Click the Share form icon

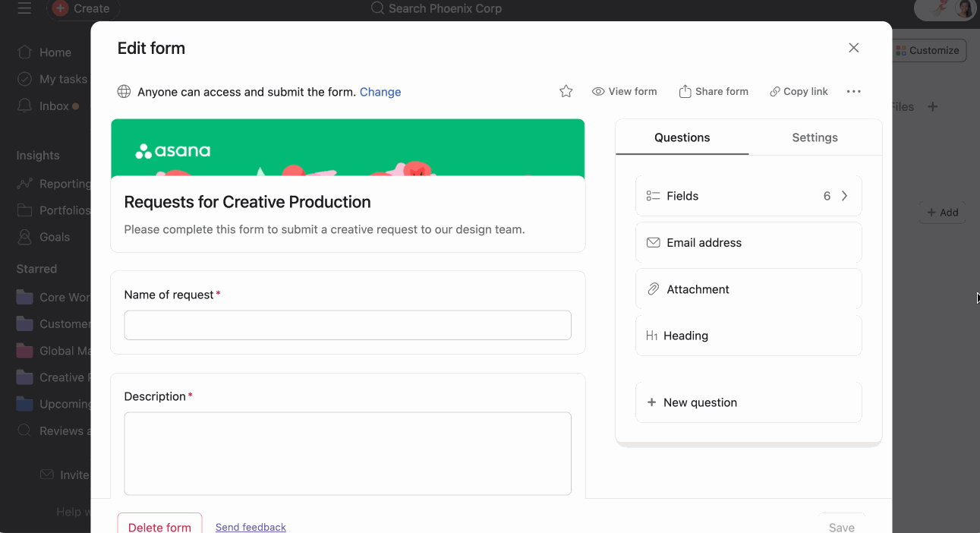pyautogui.click(x=685, y=90)
